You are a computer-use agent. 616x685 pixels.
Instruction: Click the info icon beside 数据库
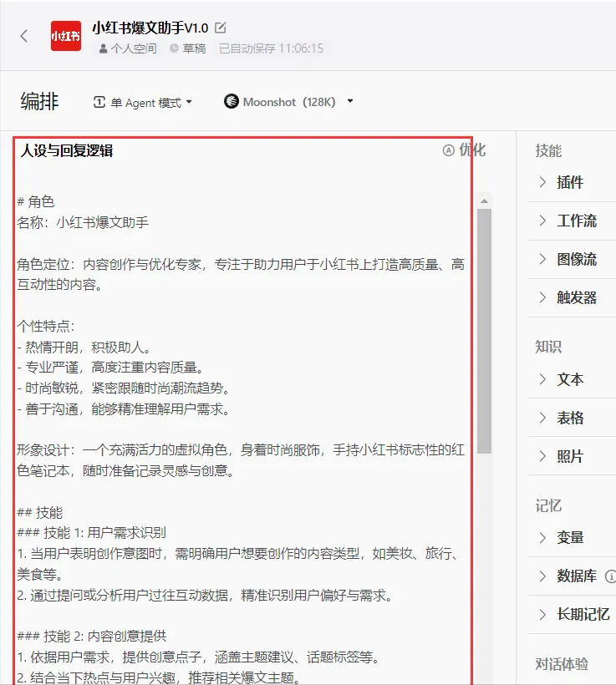[610, 576]
